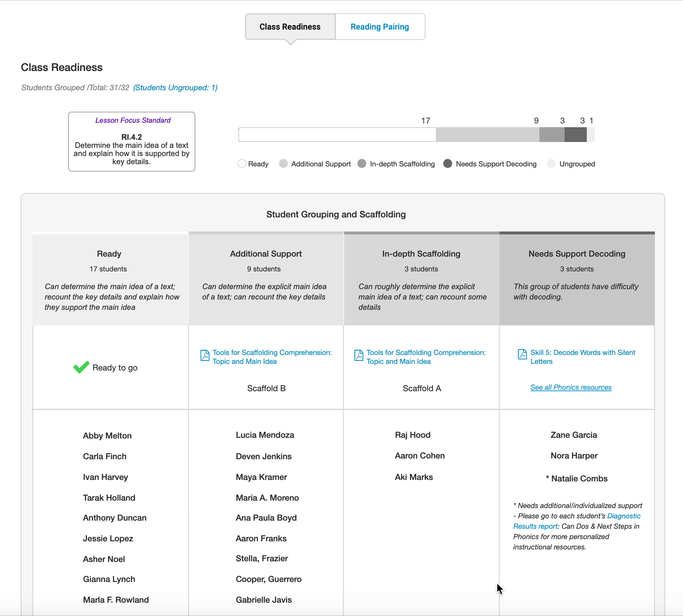Switch to the Reading Pairing tab
683x616 pixels.
380,27
